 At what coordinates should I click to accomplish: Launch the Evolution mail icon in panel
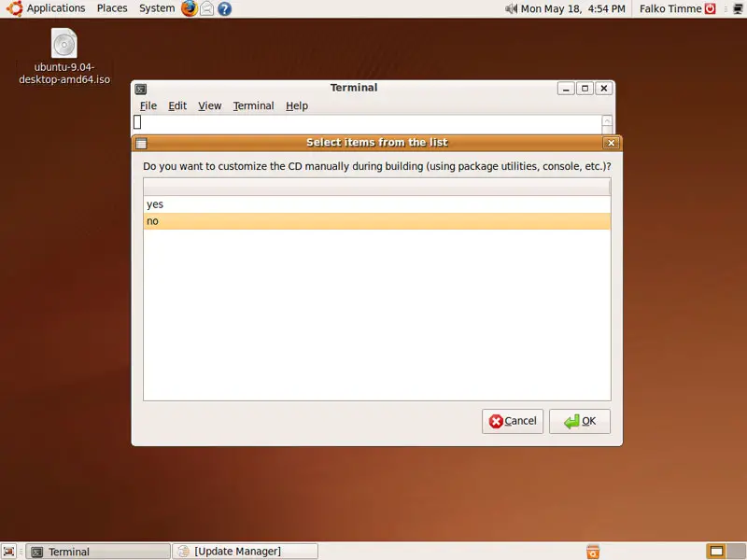206,8
